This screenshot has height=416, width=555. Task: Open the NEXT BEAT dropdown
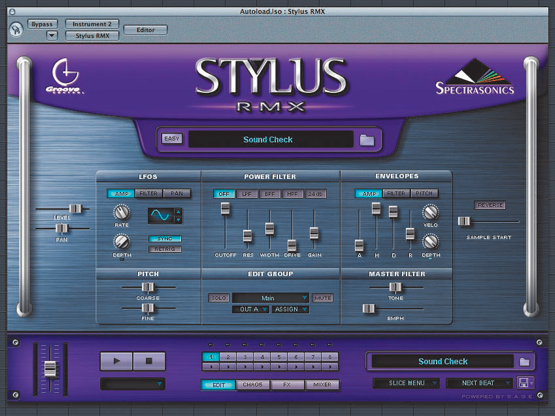[x=479, y=383]
